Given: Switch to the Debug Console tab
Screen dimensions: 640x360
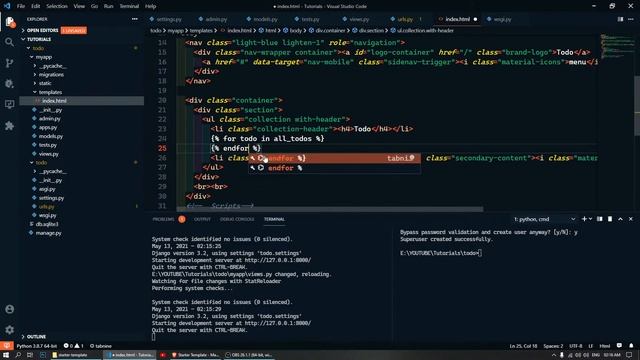Looking at the screenshot, I should point(237,219).
